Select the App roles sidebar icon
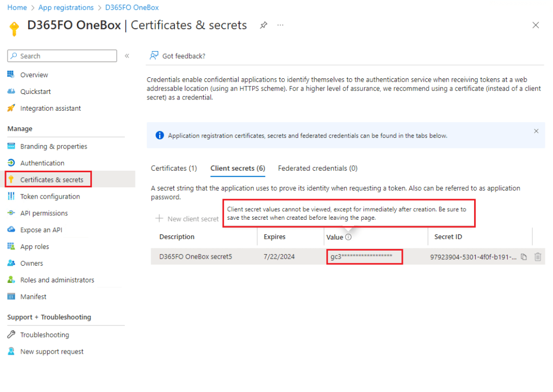The image size is (553, 392). click(x=12, y=246)
